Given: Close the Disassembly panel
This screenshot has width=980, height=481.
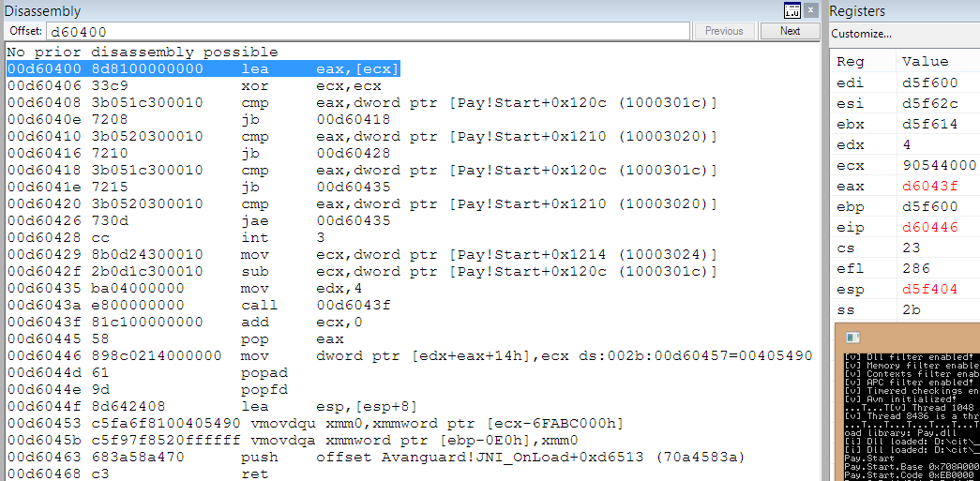Looking at the screenshot, I should coord(811,10).
